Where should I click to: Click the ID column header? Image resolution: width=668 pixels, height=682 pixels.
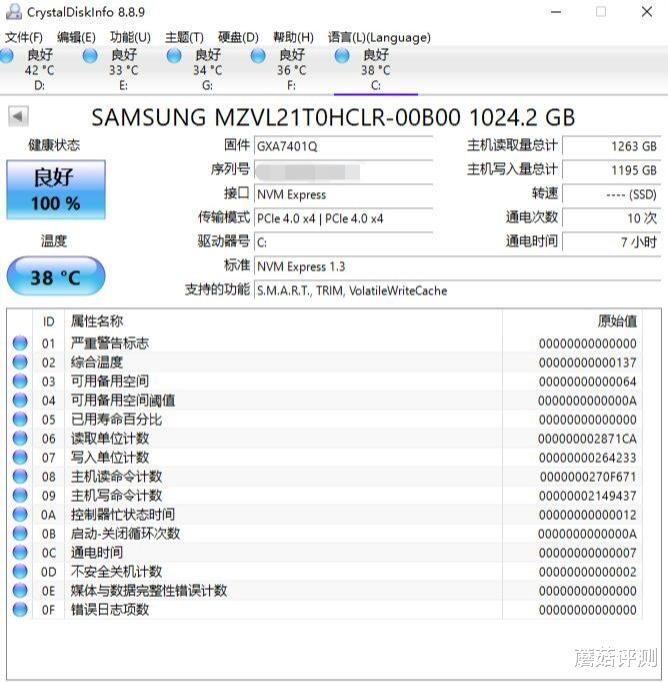pos(49,321)
